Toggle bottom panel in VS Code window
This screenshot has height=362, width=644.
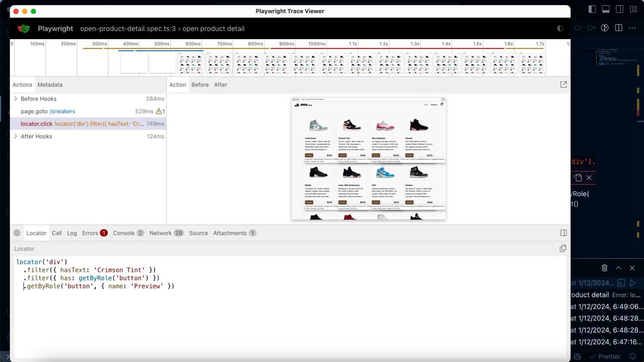(606, 9)
